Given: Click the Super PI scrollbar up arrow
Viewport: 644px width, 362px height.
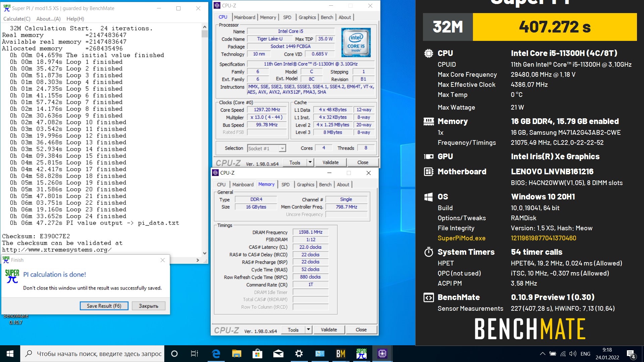Looking at the screenshot, I should tap(205, 27).
